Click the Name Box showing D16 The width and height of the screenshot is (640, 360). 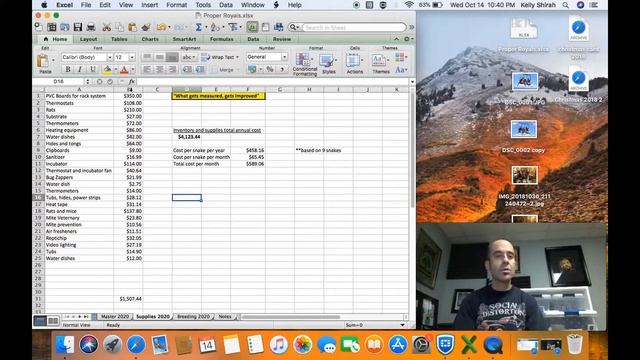(59, 82)
